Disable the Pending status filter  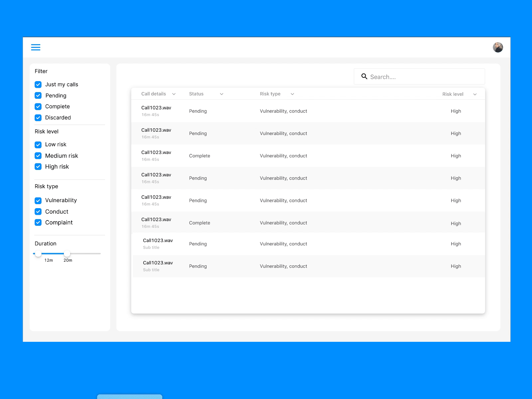38,95
